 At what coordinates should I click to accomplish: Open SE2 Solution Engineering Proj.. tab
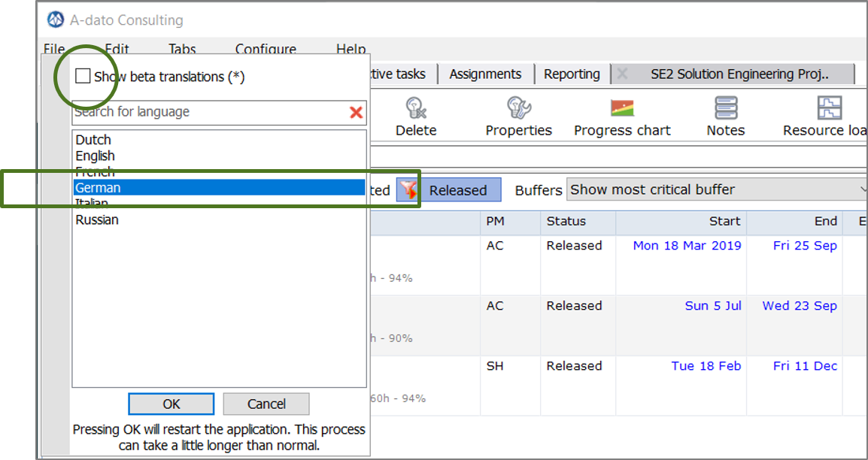point(739,74)
